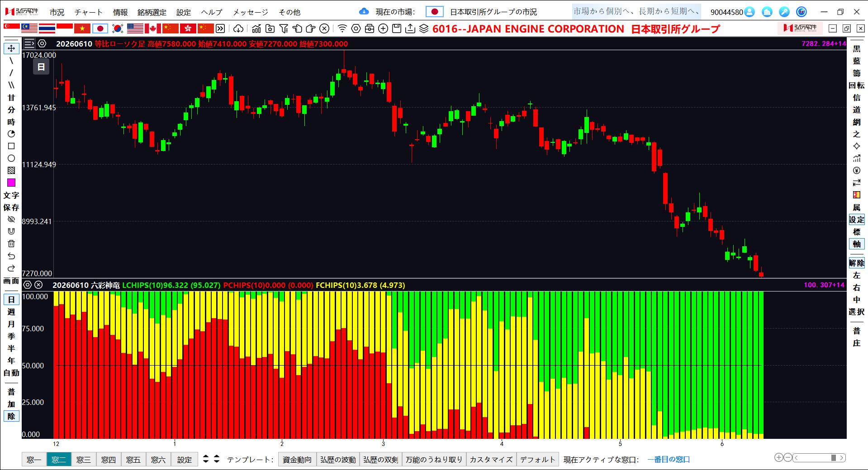
Task: Click the circled X toolbar icon
Action: [324, 29]
